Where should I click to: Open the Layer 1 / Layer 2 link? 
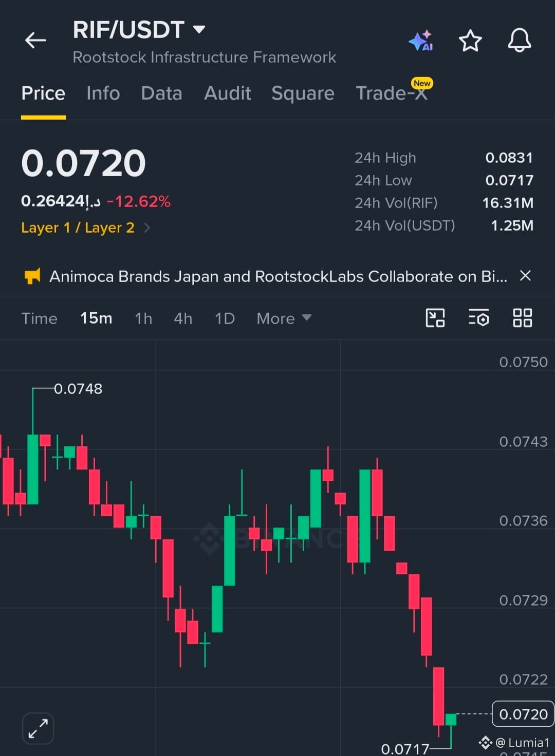click(x=78, y=228)
